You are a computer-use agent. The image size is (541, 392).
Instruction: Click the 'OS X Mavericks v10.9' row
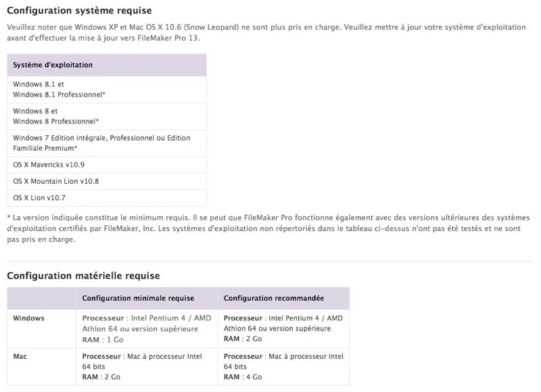[x=107, y=165]
